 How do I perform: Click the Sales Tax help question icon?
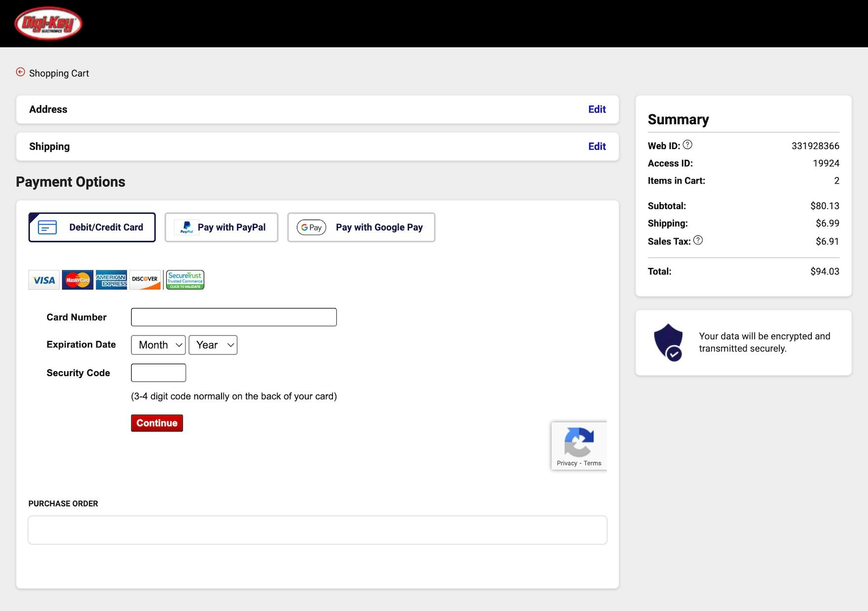click(x=698, y=240)
